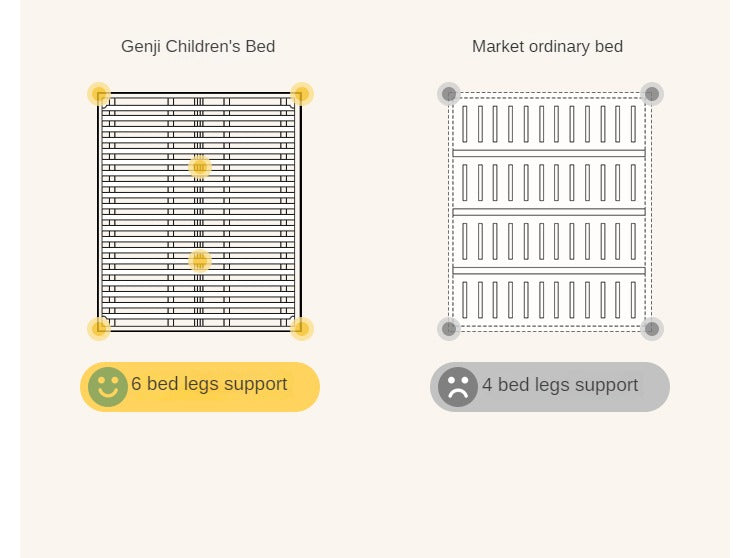Viewport: 750px width, 558px height.
Task: Click the ordinary bed dashed frame diagram
Action: (x=550, y=211)
